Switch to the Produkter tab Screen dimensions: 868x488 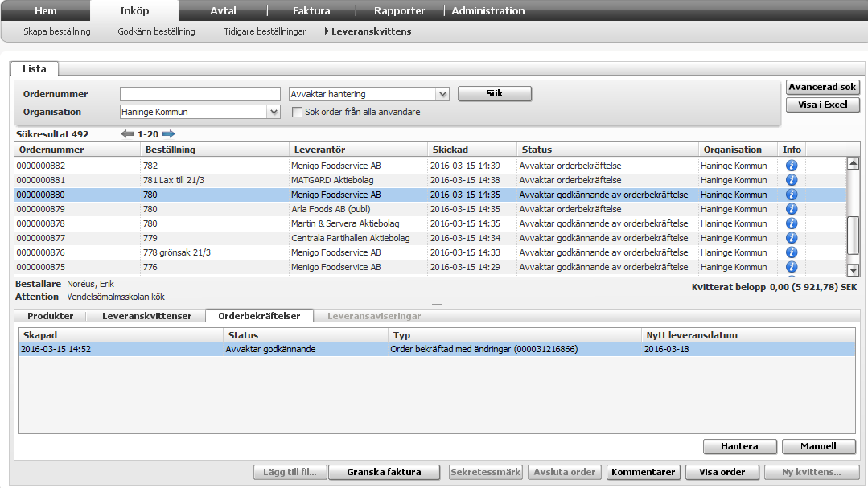pos(51,316)
